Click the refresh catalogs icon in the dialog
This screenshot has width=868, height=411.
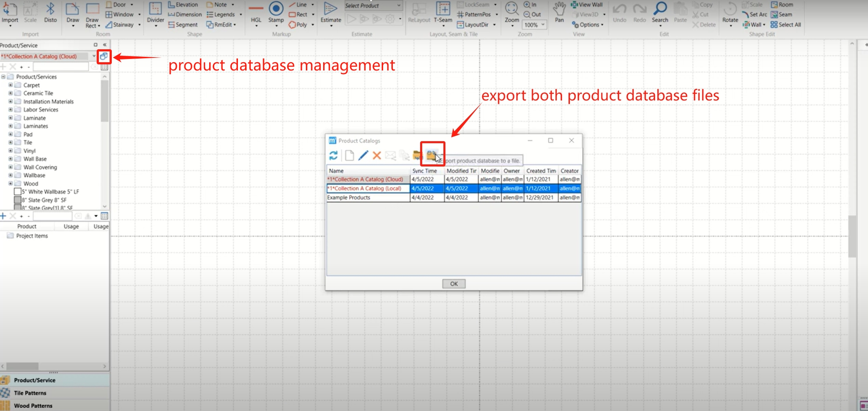333,155
